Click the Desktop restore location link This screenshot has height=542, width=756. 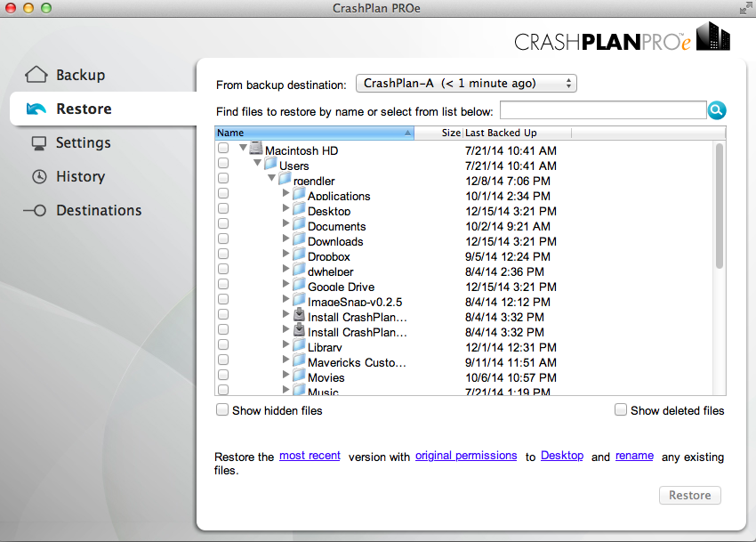[562, 456]
